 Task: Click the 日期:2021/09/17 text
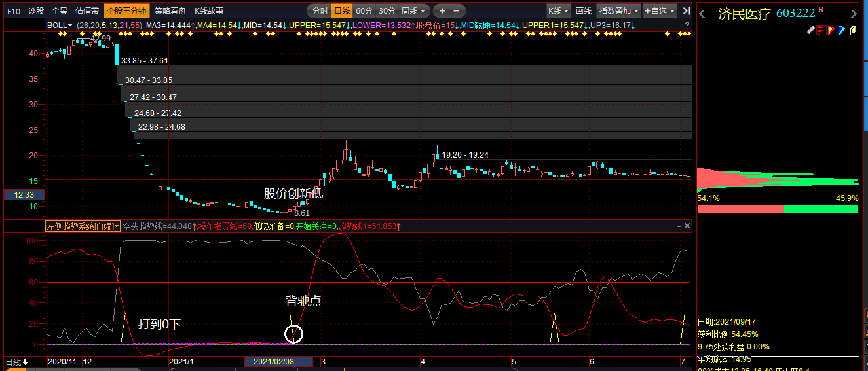pos(727,322)
